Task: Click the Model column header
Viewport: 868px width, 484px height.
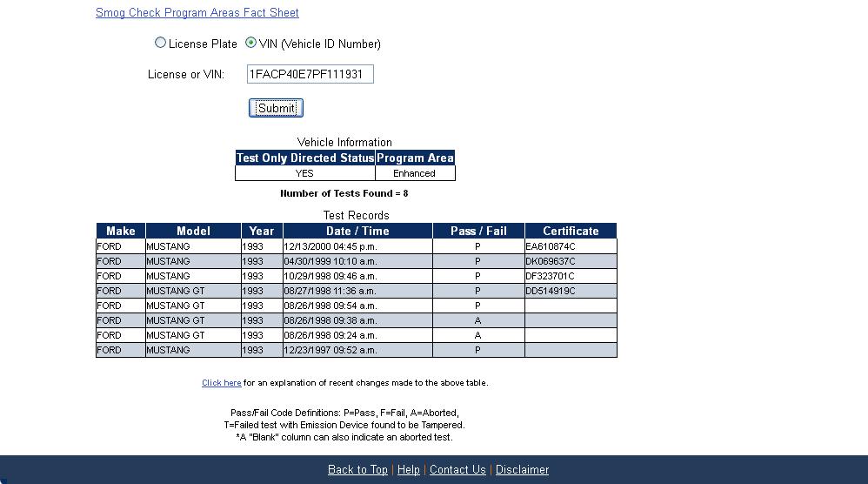Action: [x=193, y=231]
